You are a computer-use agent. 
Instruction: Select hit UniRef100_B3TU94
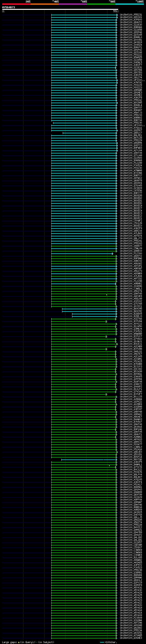point(131,321)
